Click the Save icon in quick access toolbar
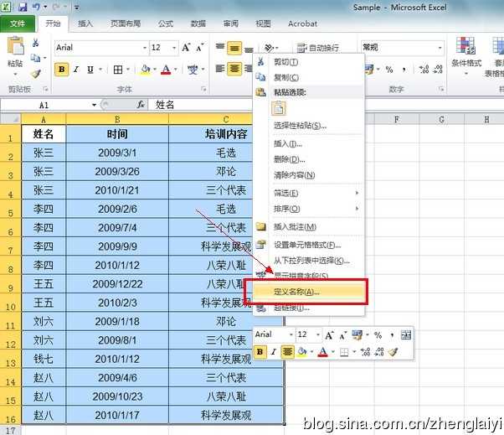 (x=23, y=7)
